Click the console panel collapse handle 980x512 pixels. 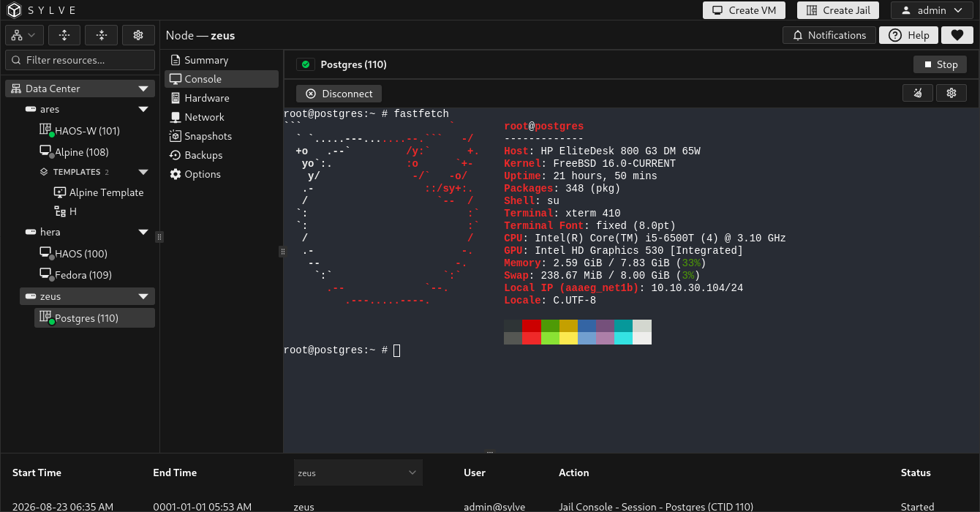tap(282, 252)
